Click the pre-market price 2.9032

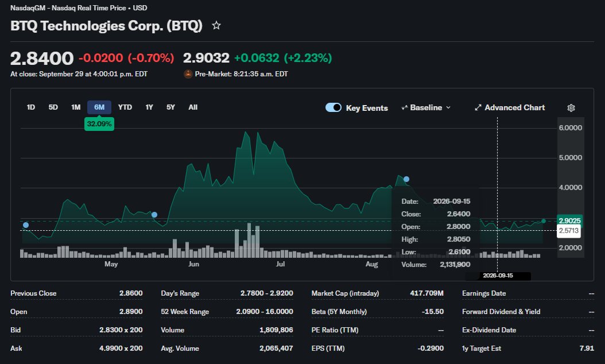[206, 58]
